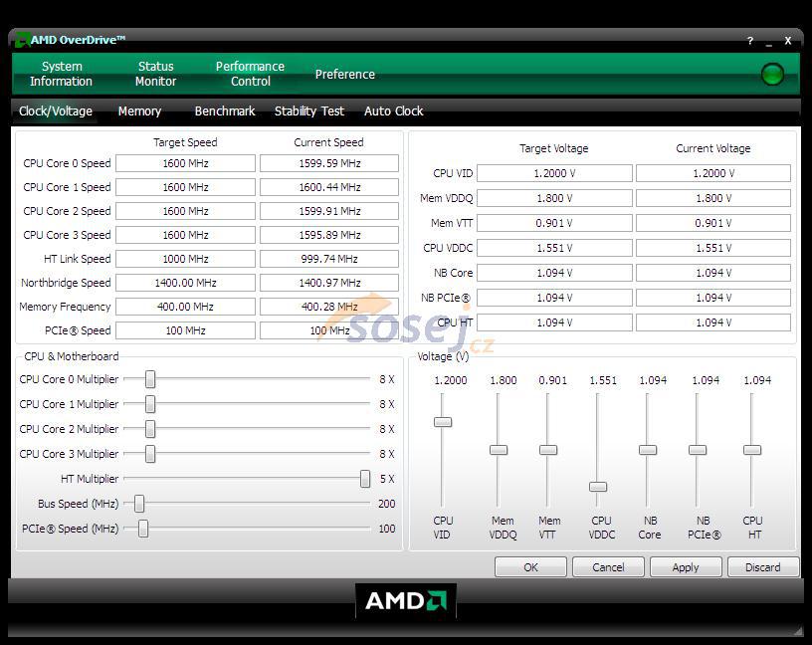Viewport: 812px width, 645px height.
Task: Click the CPU HT vertical voltage slider
Action: 752,450
